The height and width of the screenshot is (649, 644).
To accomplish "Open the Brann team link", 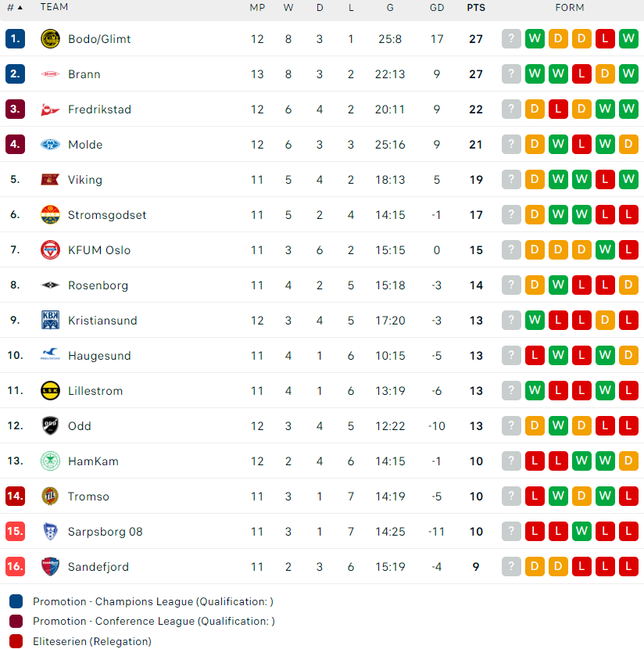I will 84,74.
